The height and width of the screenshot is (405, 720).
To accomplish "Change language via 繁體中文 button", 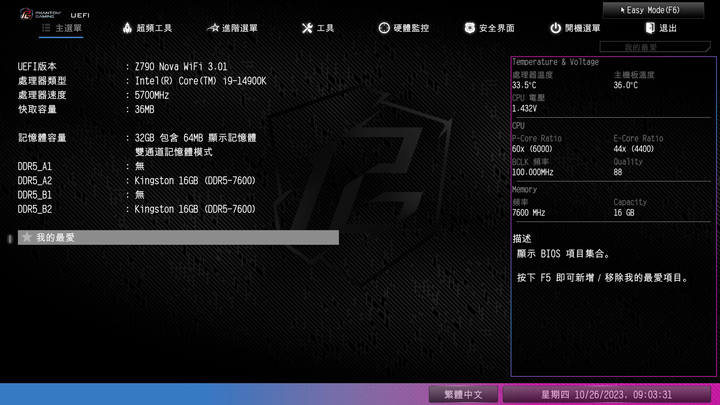I will [463, 394].
